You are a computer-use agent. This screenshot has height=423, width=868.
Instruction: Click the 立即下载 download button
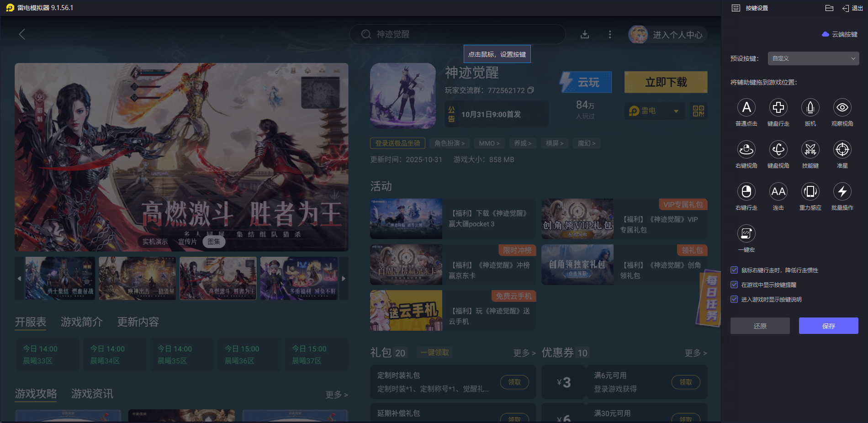(x=666, y=82)
